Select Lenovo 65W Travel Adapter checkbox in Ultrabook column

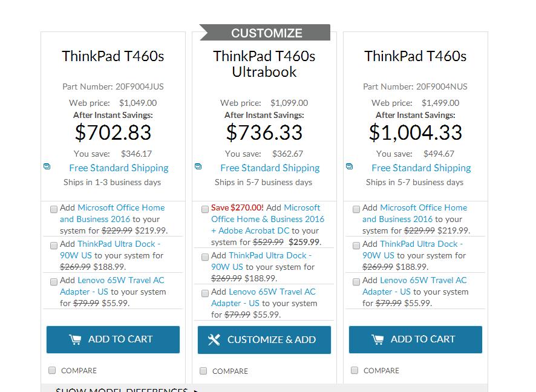(205, 293)
